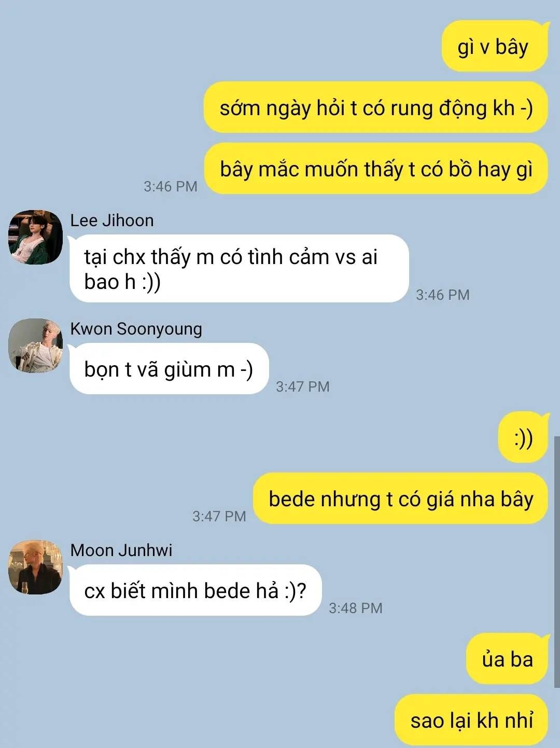Select Moon Junhwi's message 'cx biết mình bede hả'

(195, 590)
